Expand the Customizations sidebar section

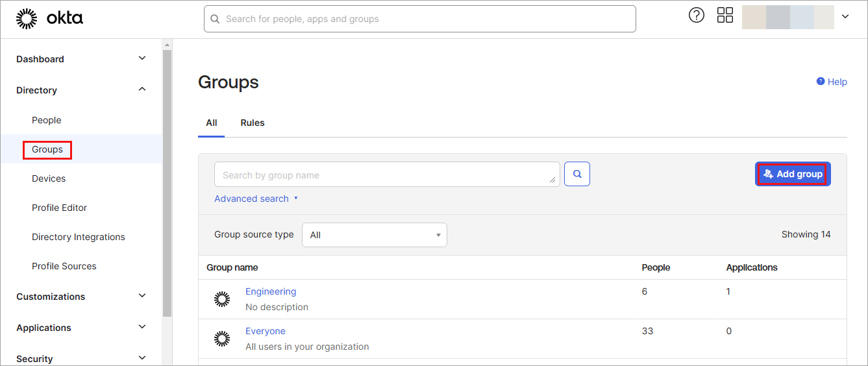click(x=142, y=296)
